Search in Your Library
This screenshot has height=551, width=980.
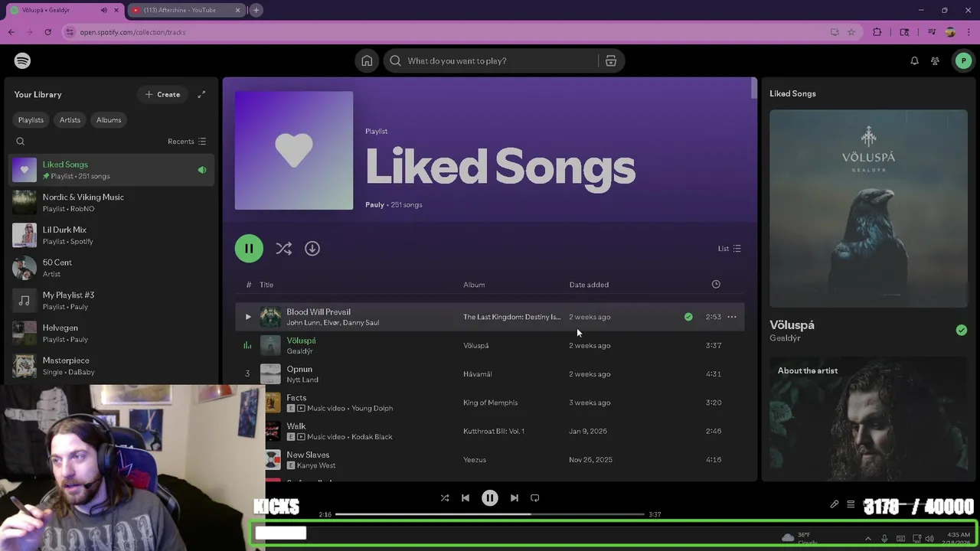point(21,142)
